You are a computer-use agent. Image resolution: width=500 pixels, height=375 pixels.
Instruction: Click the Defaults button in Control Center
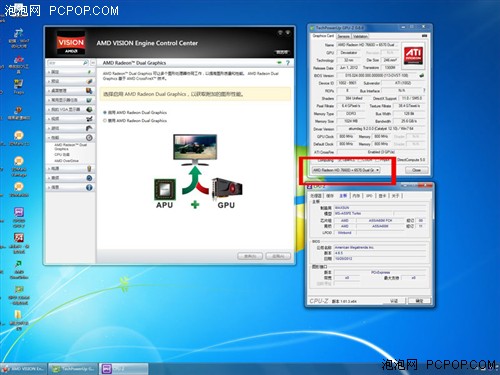click(x=250, y=256)
